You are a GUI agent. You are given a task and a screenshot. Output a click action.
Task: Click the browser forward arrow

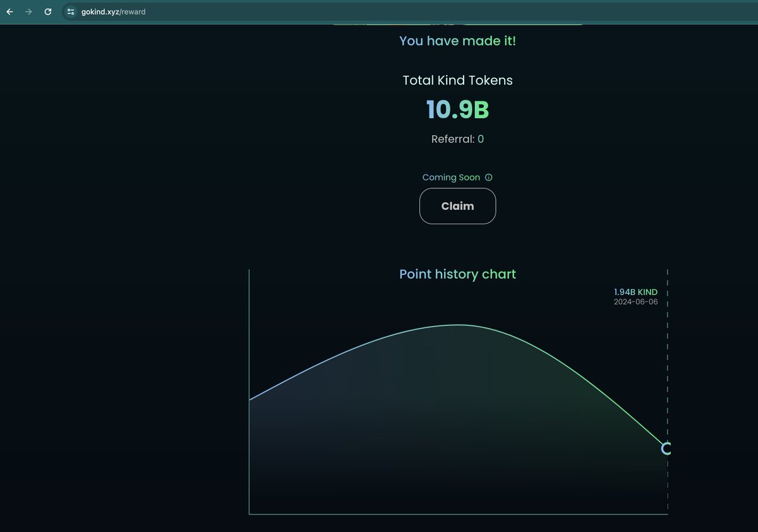point(28,12)
